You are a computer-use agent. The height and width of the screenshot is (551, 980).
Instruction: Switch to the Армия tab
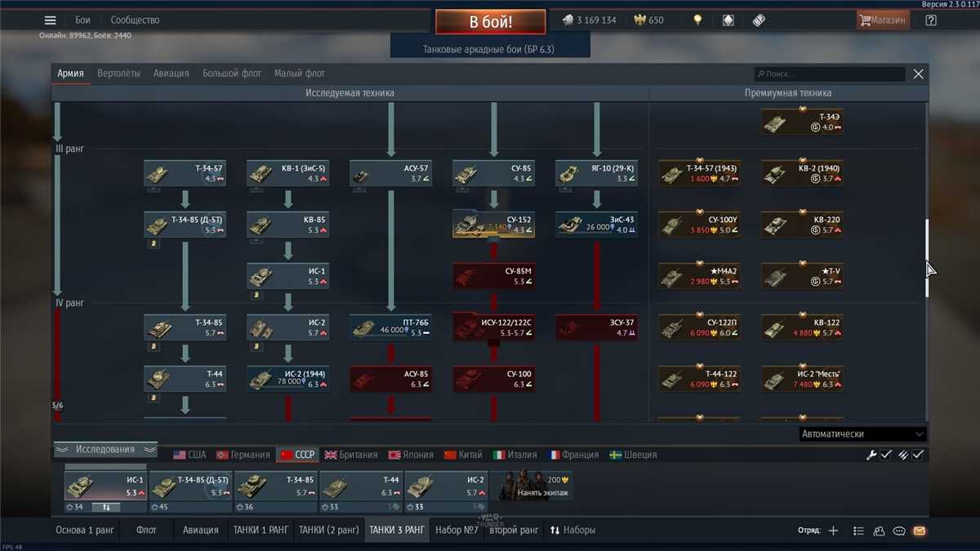70,73
